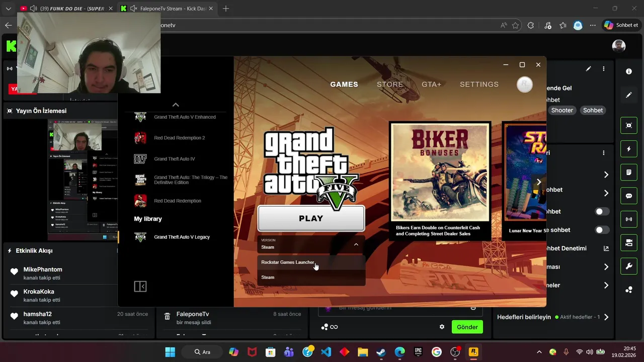644x362 pixels.
Task: Show next featured card with carousel arrow
Action: click(x=538, y=182)
